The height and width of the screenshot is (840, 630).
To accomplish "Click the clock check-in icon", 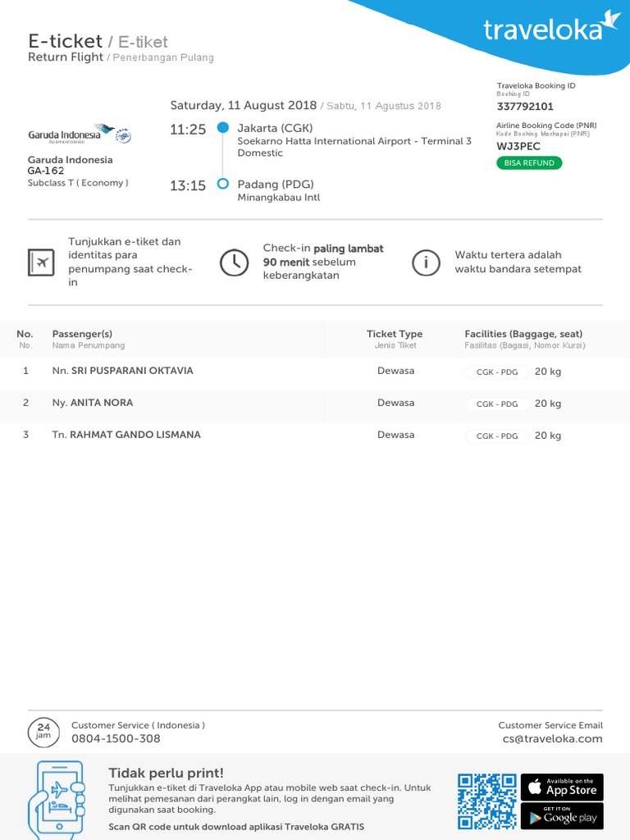I will (234, 262).
